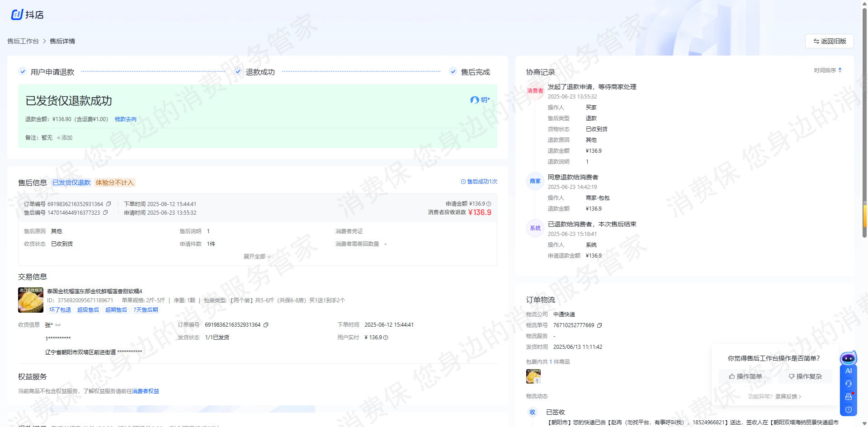Click the durian product thumbnail
The image size is (868, 427).
pyautogui.click(x=31, y=300)
